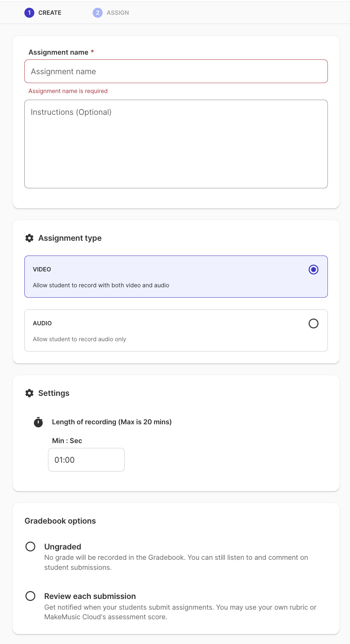
Task: Click the step 1 circle indicator
Action: point(29,13)
